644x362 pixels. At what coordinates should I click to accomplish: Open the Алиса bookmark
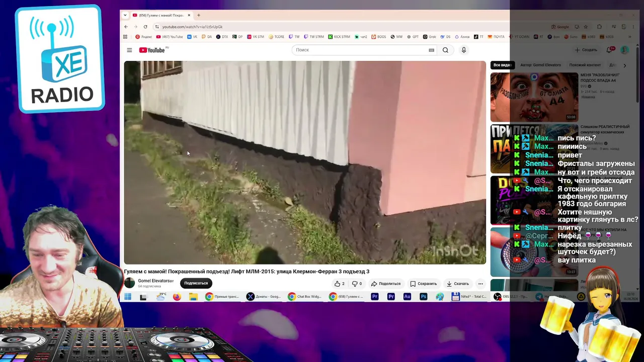pyautogui.click(x=463, y=37)
